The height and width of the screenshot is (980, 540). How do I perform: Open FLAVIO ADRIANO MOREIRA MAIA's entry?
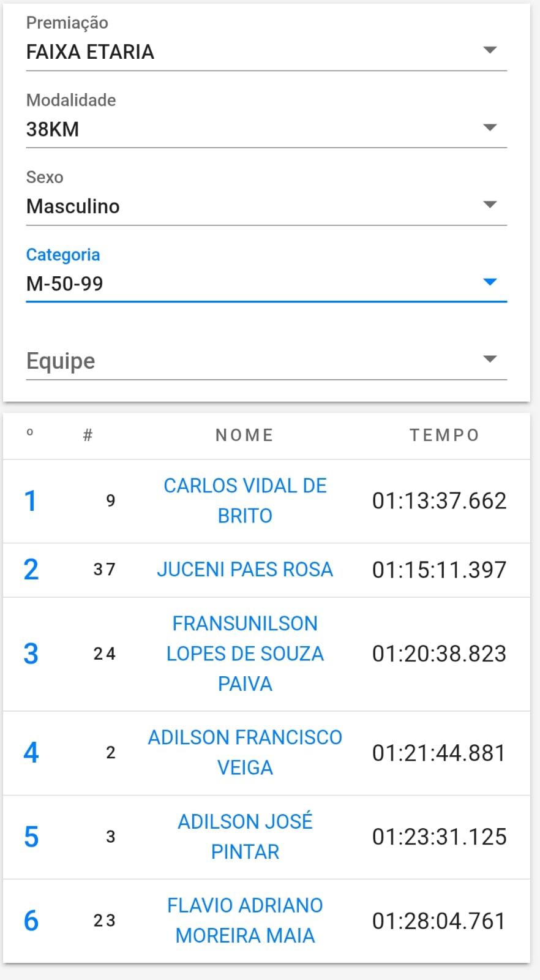coord(245,920)
